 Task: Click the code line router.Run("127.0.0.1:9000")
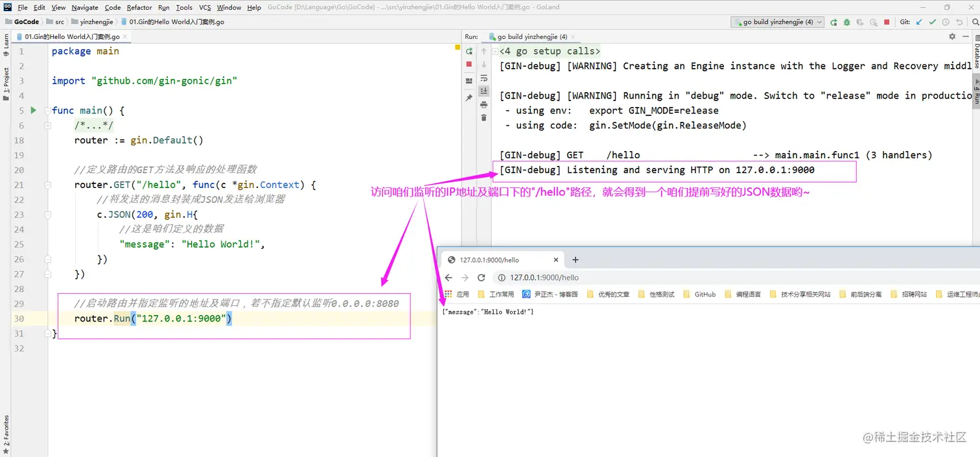[153, 318]
